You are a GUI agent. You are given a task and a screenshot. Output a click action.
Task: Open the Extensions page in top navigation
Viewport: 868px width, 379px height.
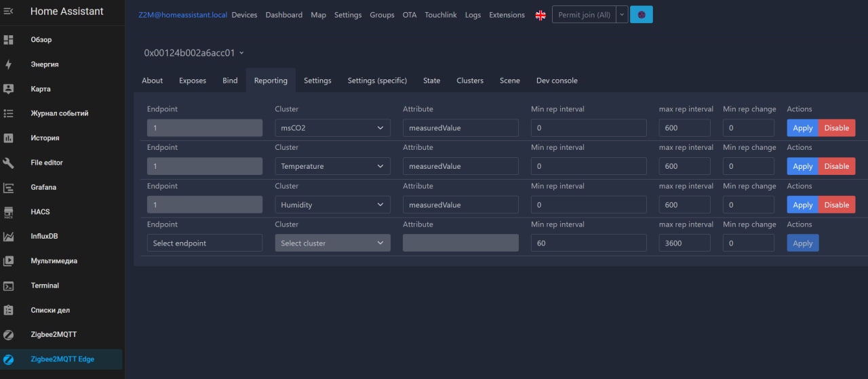[507, 15]
